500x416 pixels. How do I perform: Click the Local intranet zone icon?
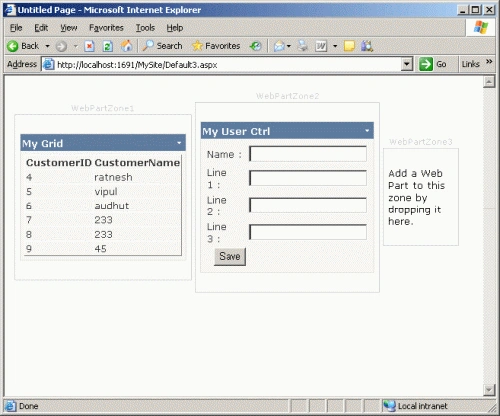click(x=389, y=406)
